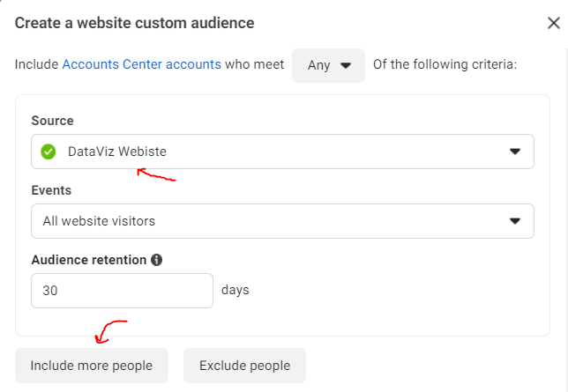The image size is (568, 392).
Task: Click the Include text before Accounts Center
Action: tap(36, 65)
